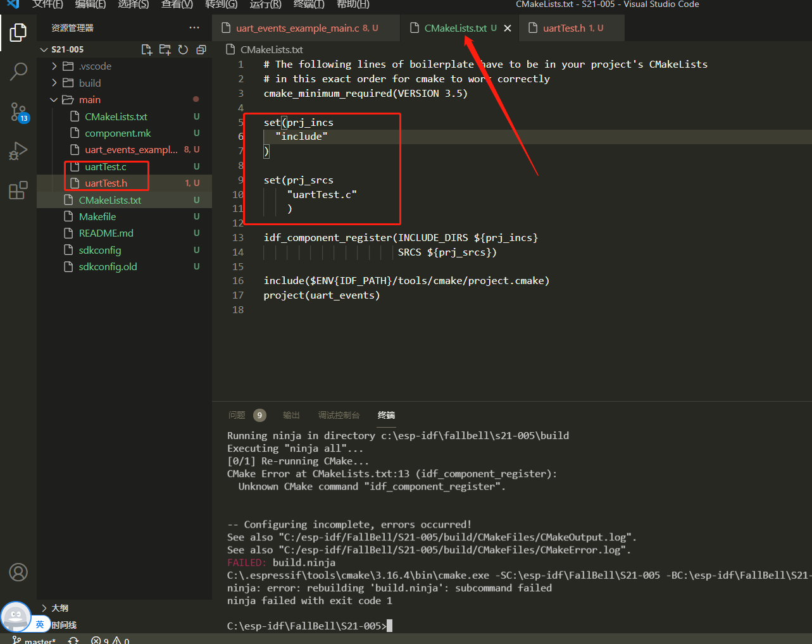812x644 pixels.
Task: Open sdkconfig file in explorer
Action: [x=100, y=250]
